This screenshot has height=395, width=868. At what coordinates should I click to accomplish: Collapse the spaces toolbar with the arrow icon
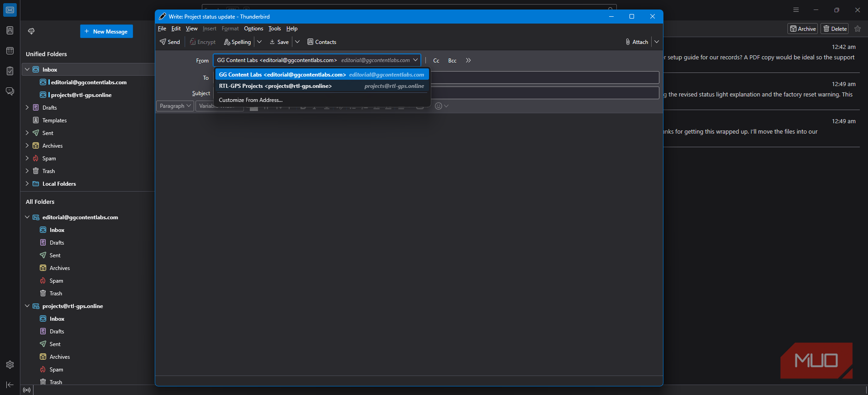[x=10, y=385]
